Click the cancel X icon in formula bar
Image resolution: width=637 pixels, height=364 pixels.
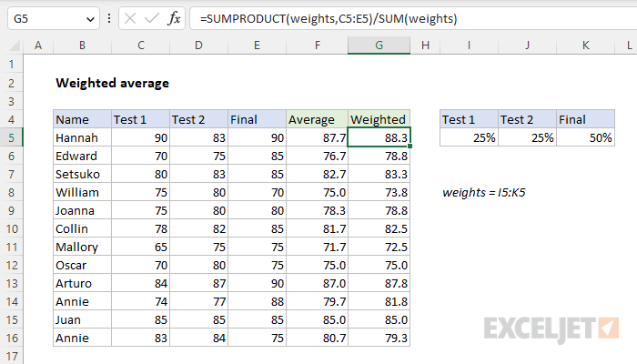(x=127, y=18)
